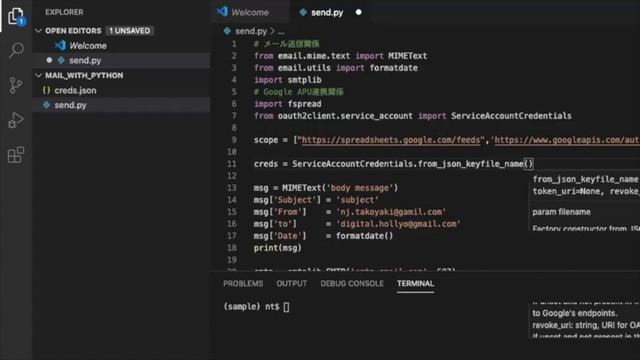Screen dimensions: 640x360
Task: Click 'formatdate' import on line 3
Action: [x=393, y=68]
